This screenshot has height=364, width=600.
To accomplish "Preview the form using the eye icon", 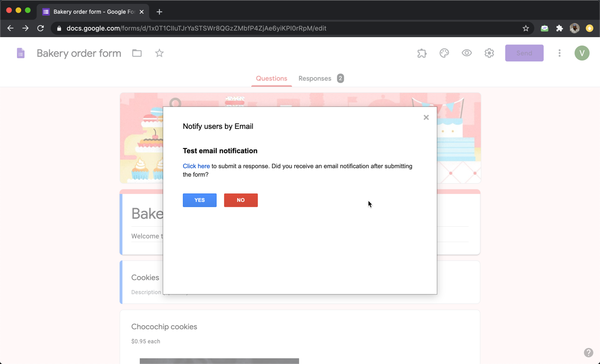I will click(x=466, y=53).
